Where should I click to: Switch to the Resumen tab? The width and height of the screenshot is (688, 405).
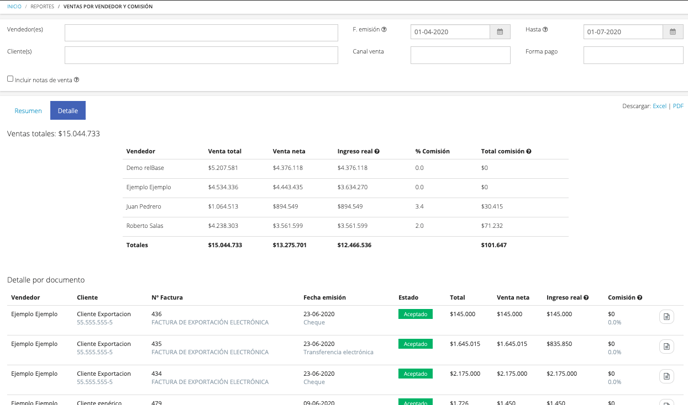point(28,111)
